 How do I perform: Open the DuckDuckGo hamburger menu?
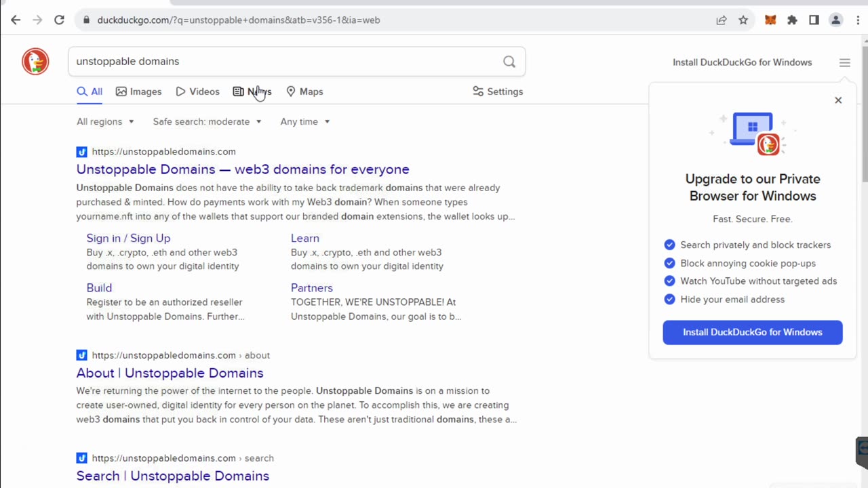point(844,62)
